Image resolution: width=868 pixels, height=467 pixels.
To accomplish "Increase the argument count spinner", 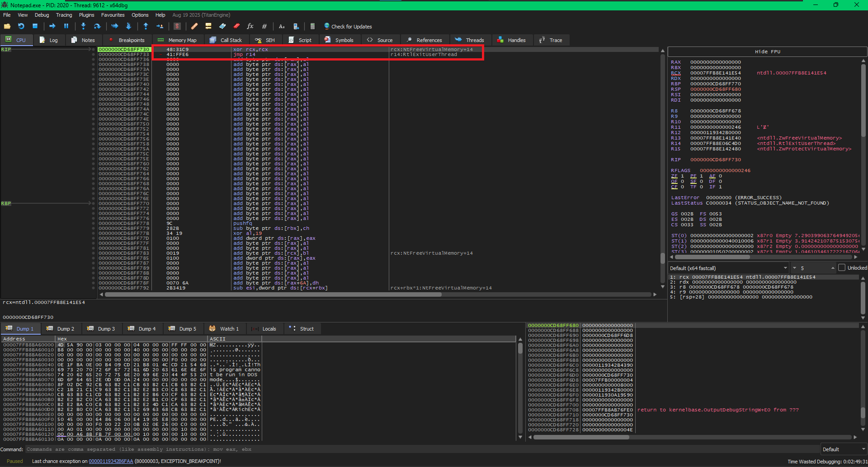I will point(833,267).
